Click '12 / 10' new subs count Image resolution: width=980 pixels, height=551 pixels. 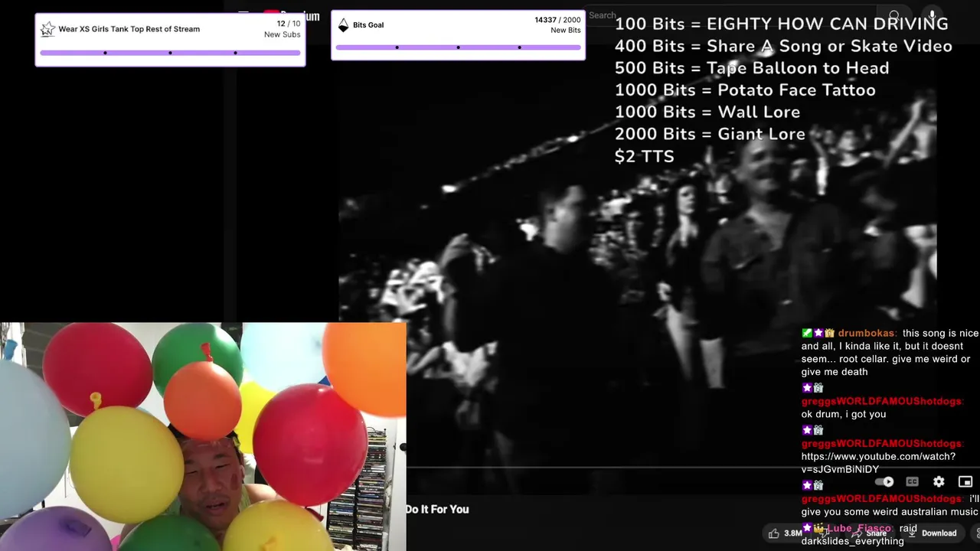click(289, 24)
